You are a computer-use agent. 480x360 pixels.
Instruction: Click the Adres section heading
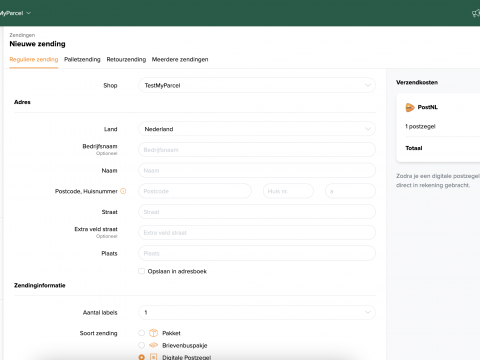pos(22,102)
